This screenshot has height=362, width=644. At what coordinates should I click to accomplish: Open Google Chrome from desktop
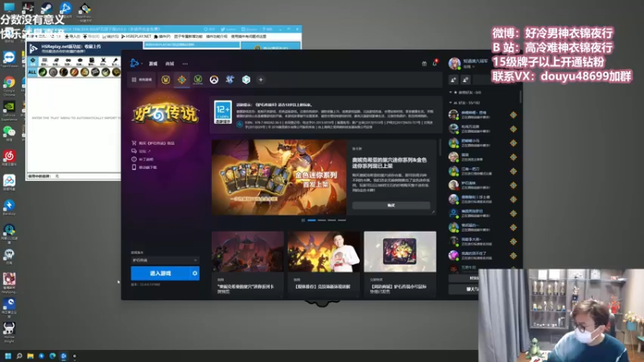10,86
